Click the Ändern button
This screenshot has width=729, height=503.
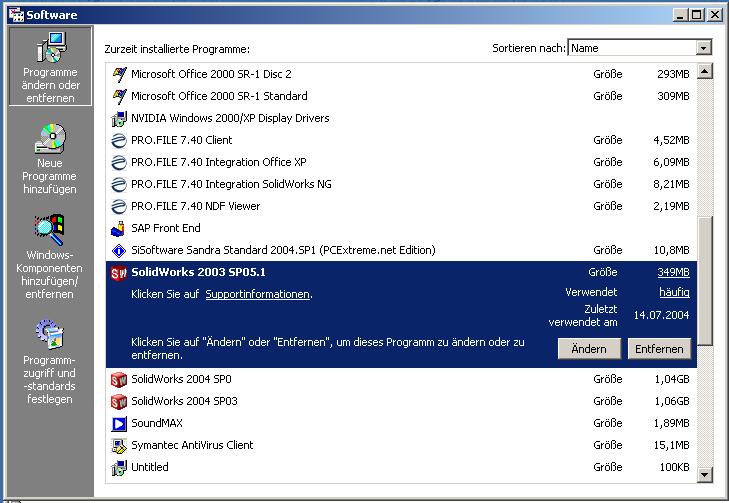(589, 349)
